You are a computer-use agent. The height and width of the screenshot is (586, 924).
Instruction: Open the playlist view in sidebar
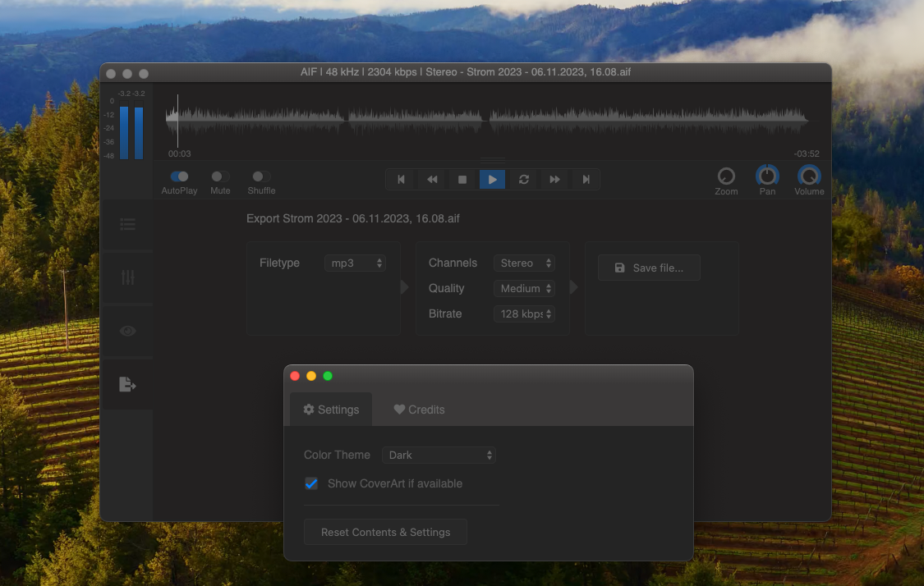point(127,224)
